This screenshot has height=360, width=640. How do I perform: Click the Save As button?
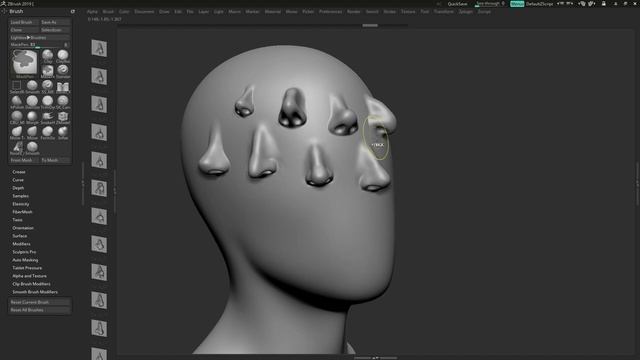click(x=56, y=22)
